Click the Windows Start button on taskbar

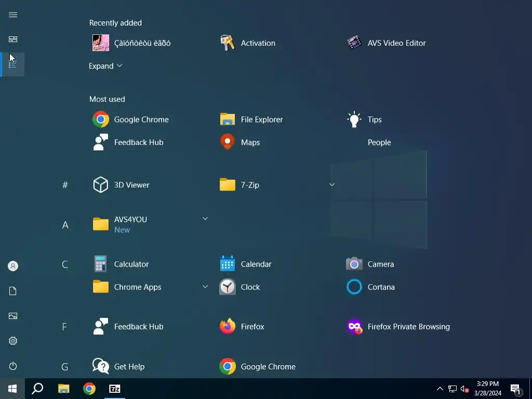[12, 389]
